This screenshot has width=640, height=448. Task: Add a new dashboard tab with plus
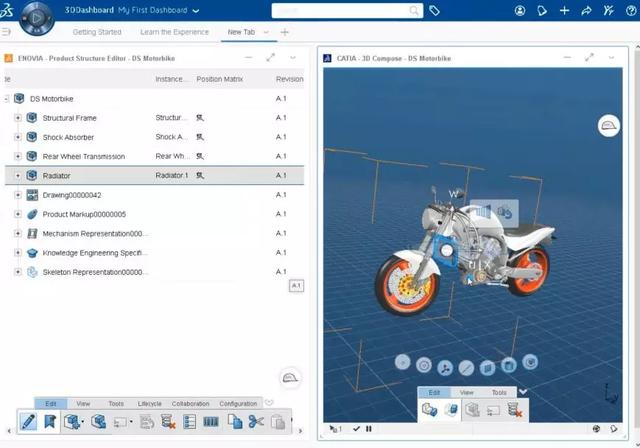pyautogui.click(x=284, y=32)
